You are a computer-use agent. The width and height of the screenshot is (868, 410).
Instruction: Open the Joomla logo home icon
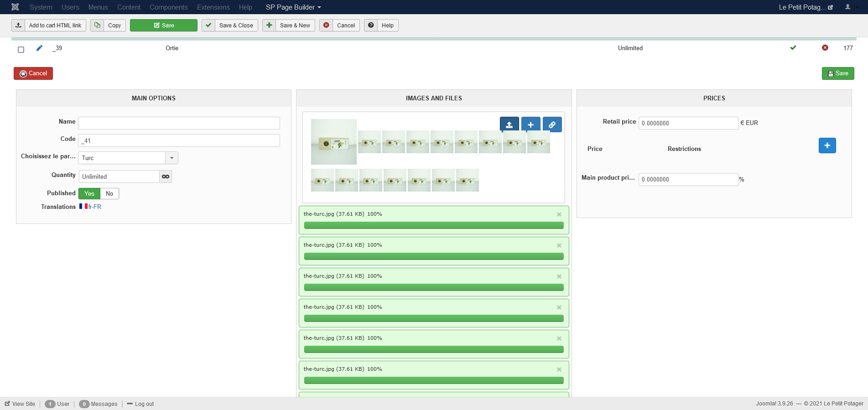point(15,7)
